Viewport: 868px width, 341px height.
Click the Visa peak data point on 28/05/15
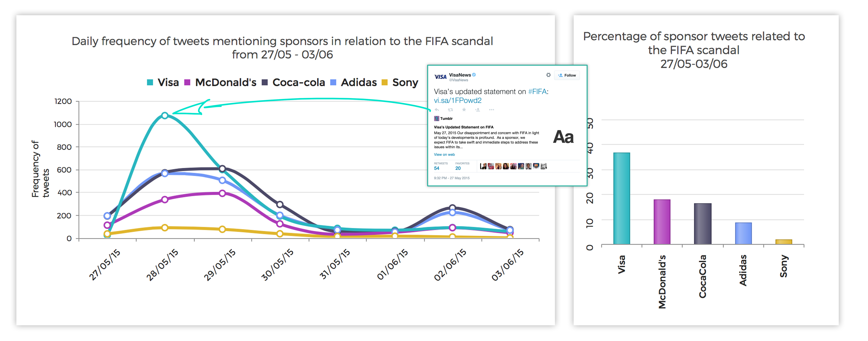click(165, 116)
